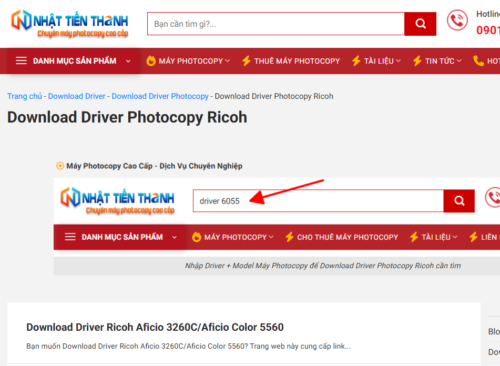This screenshot has height=366, width=500.
Task: Click lightning icon beside top Tài Liệu
Action: [356, 61]
